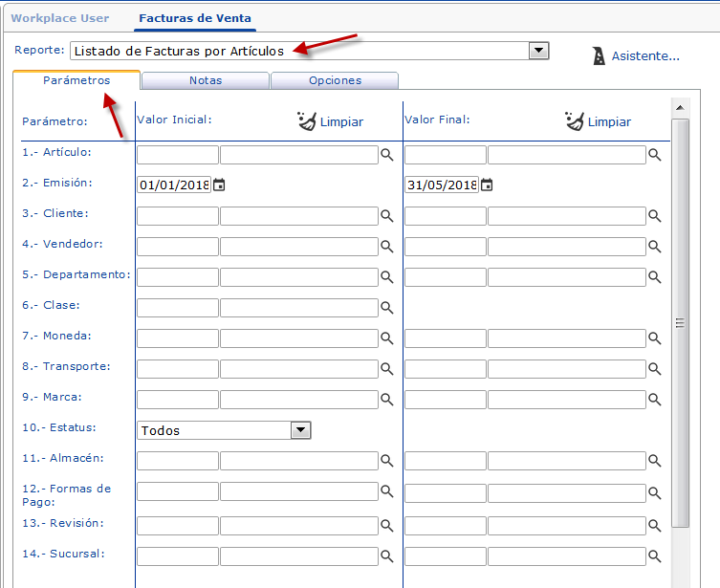Open calendar picker for final Emisión date
720x588 pixels.
487,185
